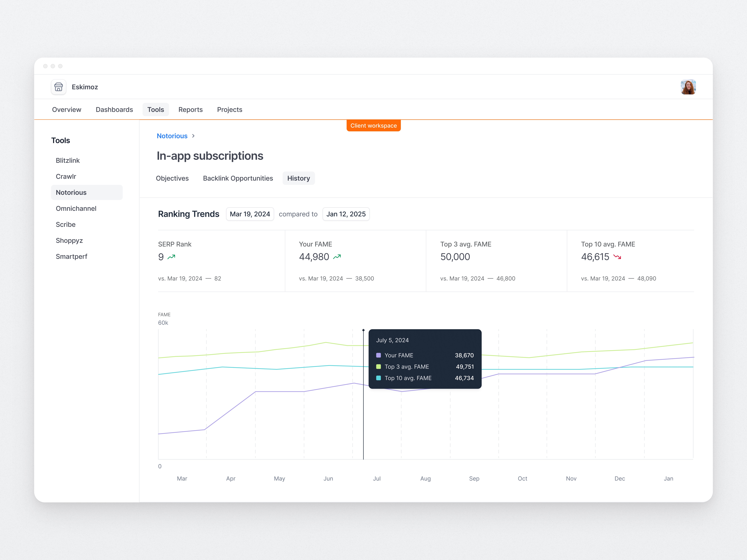Click the comparison value 48,090
The image size is (747, 560).
(x=647, y=279)
